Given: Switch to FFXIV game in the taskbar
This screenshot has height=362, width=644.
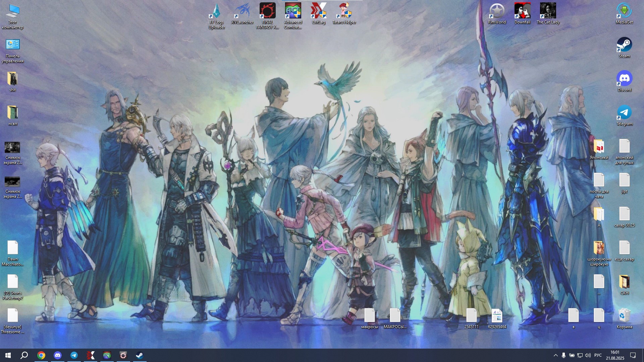Looking at the screenshot, I should click(123, 355).
